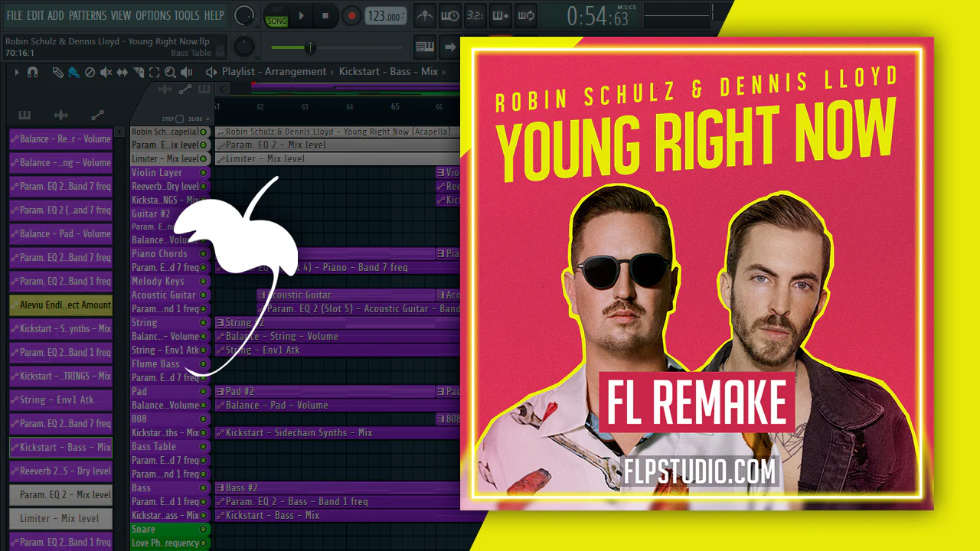Viewport: 980px width, 551px height.
Task: Show piano patterns in the picker panel
Action: click(x=24, y=116)
